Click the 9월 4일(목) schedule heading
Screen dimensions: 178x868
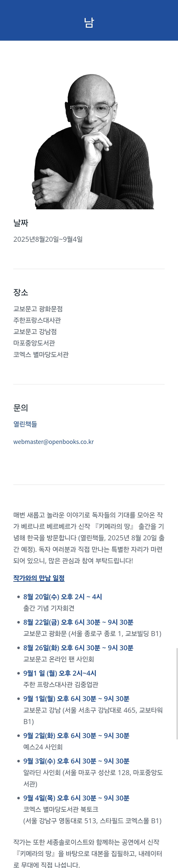pyautogui.click(x=76, y=798)
